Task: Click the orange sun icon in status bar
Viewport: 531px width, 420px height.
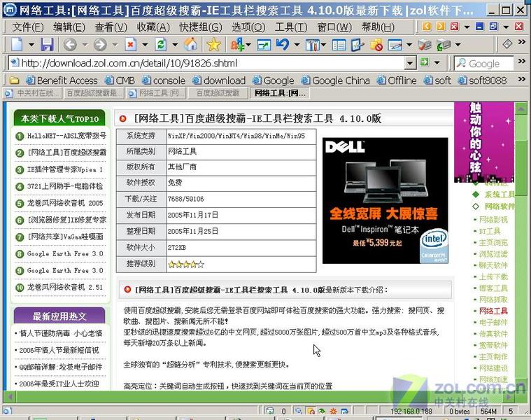Action: click(333, 411)
